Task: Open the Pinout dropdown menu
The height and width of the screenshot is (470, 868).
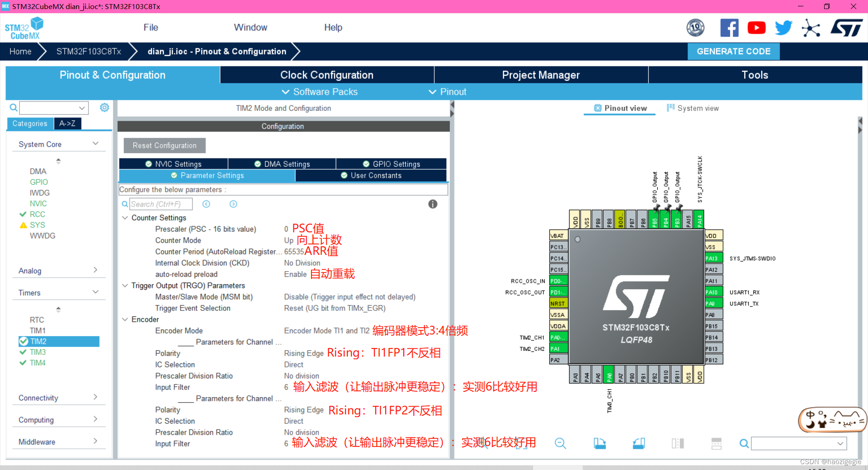Action: click(x=448, y=92)
